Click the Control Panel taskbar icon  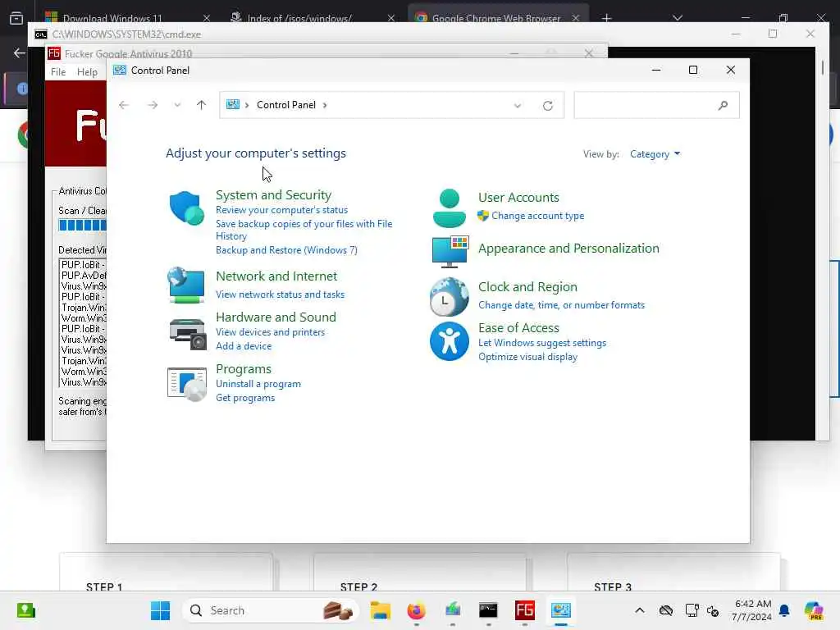click(x=561, y=610)
